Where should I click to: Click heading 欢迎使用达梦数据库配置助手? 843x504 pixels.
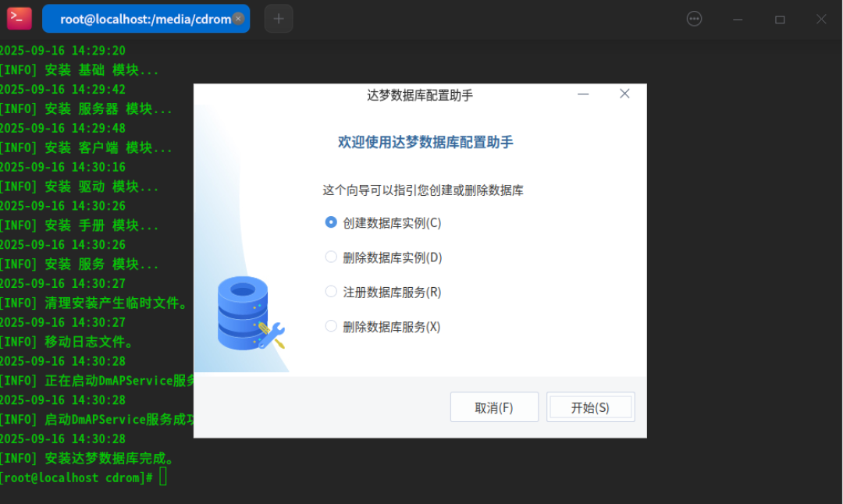(425, 143)
